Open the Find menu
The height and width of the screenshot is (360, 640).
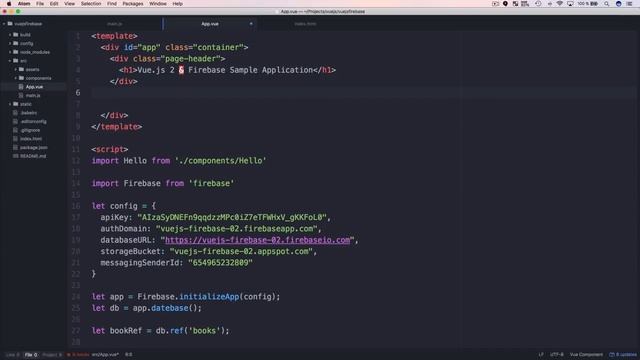click(112, 4)
